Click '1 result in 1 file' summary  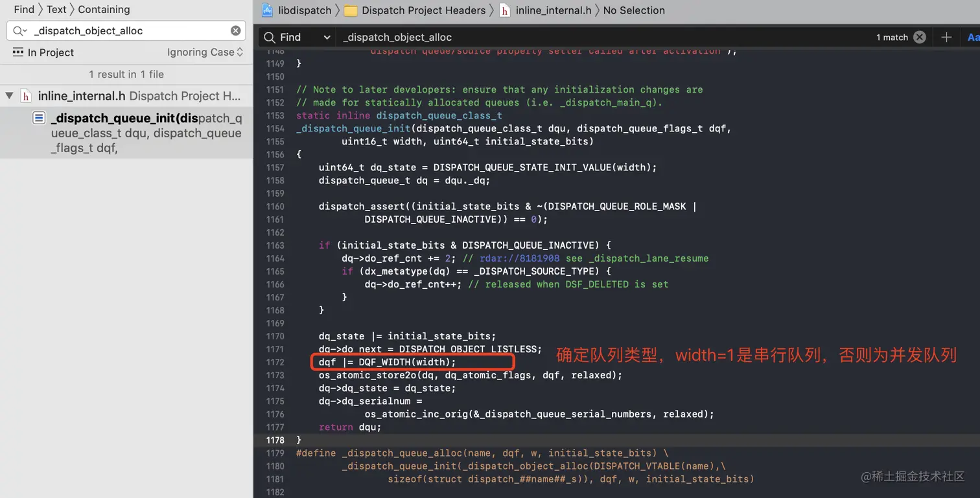126,74
